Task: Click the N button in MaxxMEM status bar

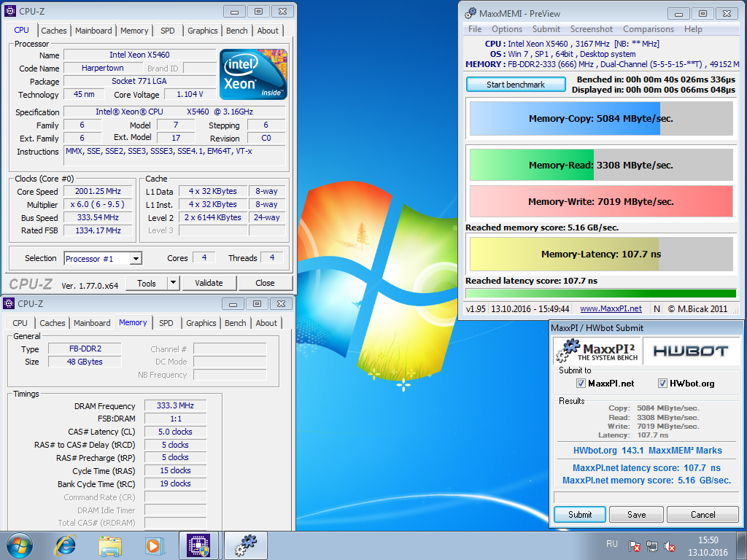Action: pos(657,309)
